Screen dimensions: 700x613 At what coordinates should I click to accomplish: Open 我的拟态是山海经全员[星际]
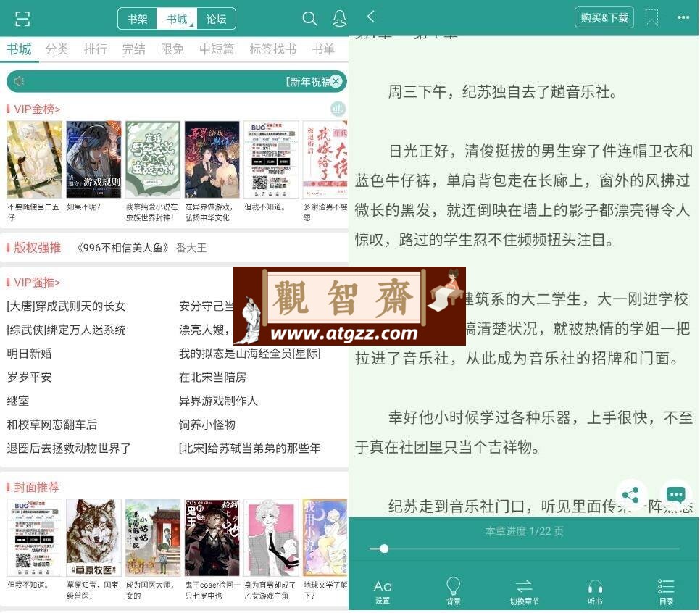(x=249, y=353)
